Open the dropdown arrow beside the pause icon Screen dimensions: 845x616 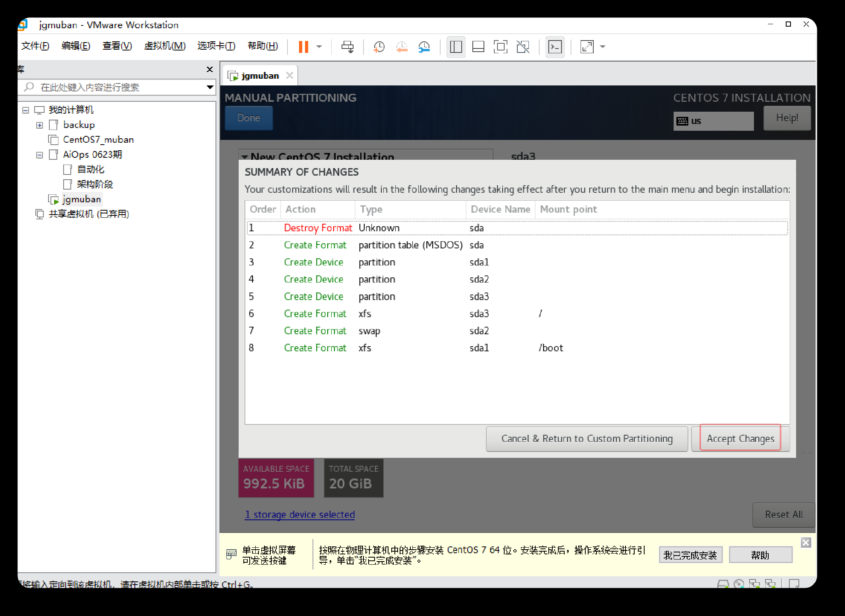pos(319,46)
